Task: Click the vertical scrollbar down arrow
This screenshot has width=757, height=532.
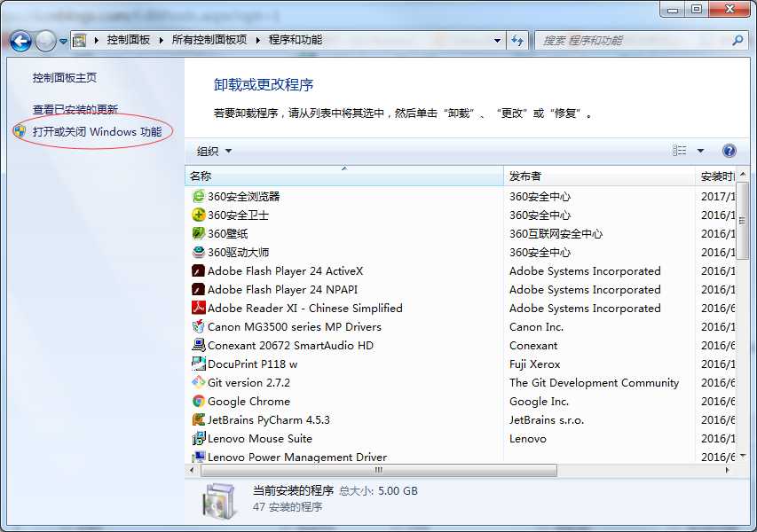Action: point(743,456)
